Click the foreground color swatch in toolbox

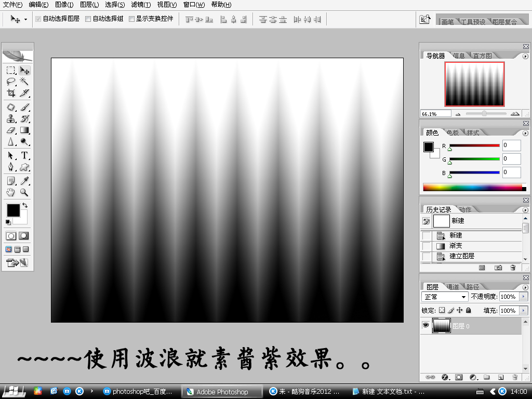point(12,210)
